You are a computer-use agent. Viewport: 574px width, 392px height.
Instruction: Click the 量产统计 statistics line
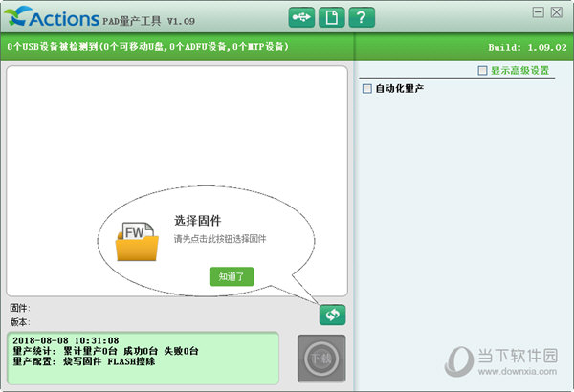pyautogui.click(x=105, y=351)
